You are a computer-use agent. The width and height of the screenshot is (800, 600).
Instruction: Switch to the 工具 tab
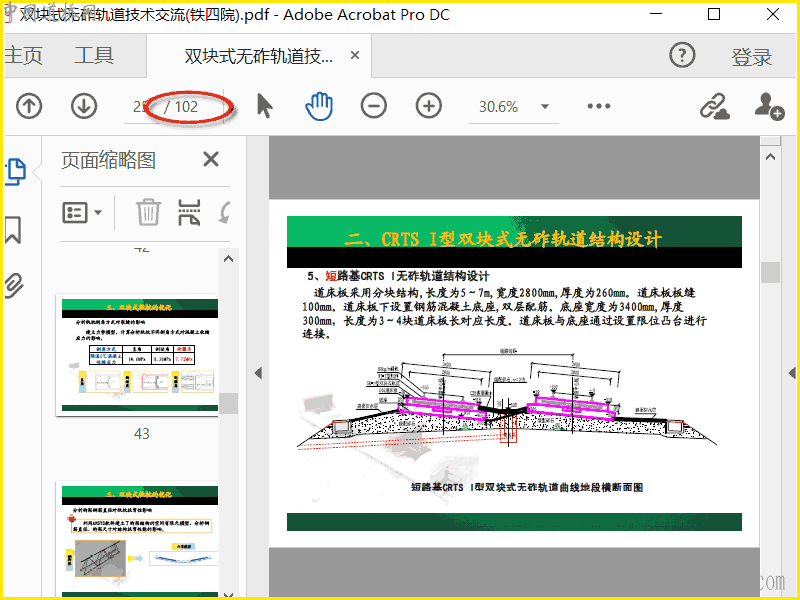coord(94,55)
